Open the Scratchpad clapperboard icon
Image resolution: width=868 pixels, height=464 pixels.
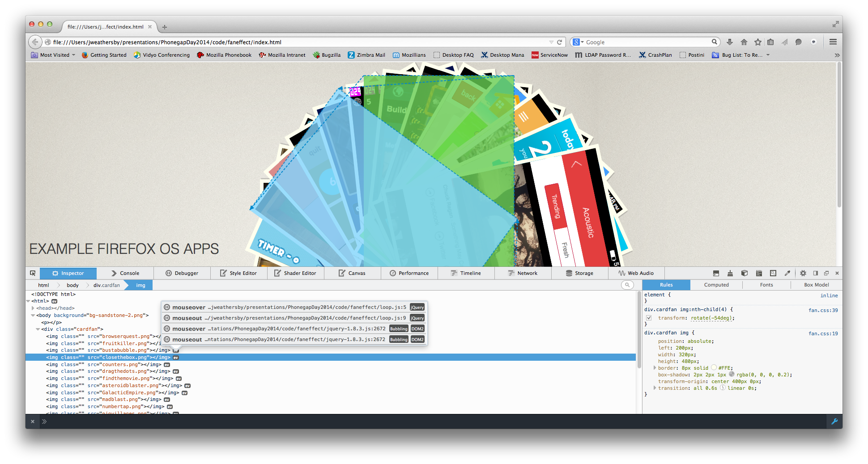(759, 273)
